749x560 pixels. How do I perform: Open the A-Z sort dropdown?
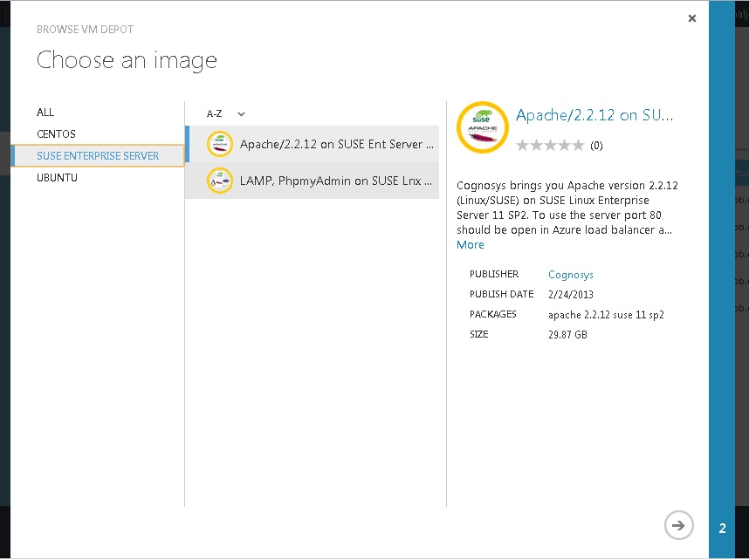pyautogui.click(x=226, y=113)
